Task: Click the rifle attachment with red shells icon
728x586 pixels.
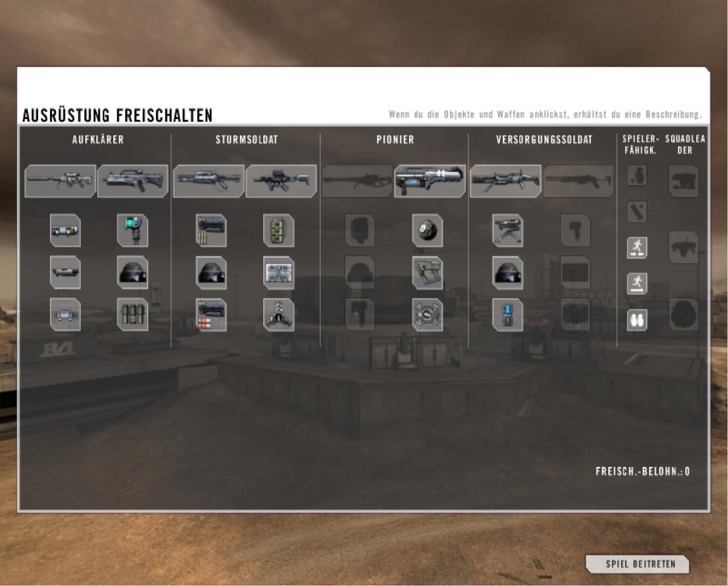Action: click(211, 315)
